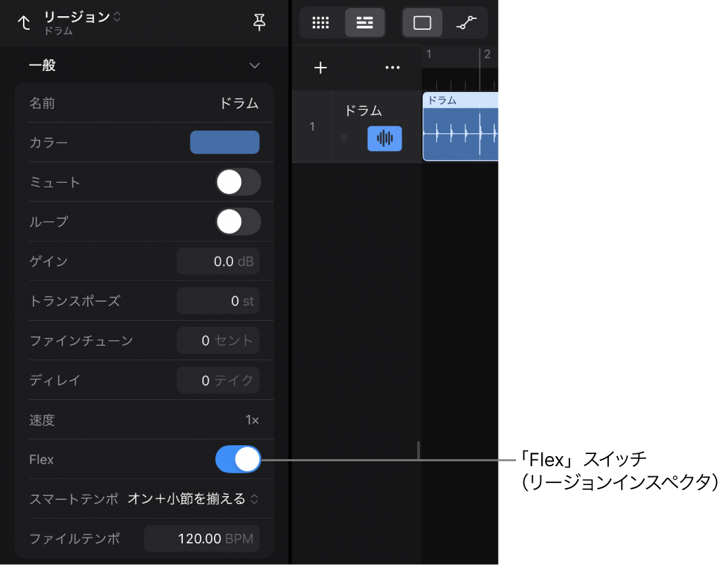
Task: Click the back arrow in the inspector header
Action: click(24, 22)
